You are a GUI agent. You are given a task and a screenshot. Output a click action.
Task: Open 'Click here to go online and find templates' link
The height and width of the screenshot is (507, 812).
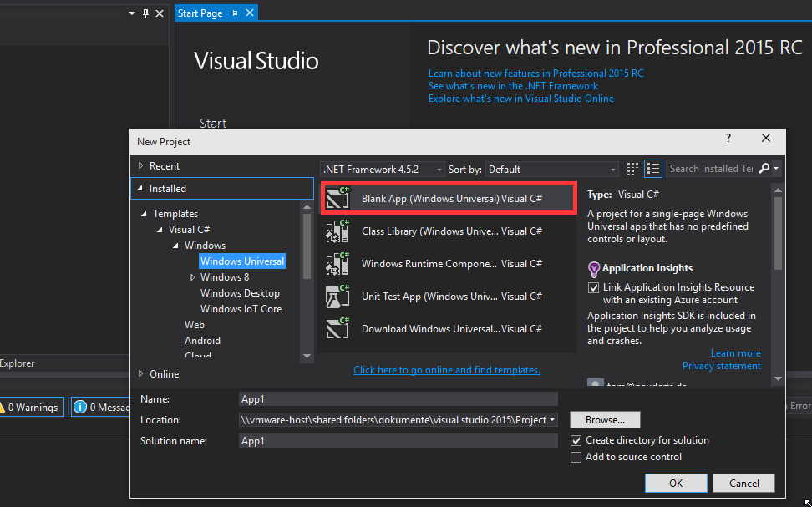(446, 370)
